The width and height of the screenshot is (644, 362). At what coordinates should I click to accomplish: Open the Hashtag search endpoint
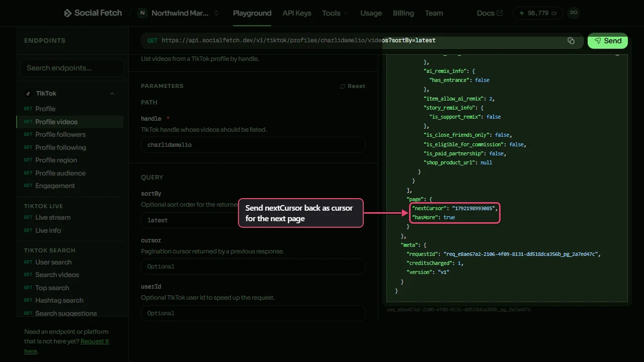(x=70, y=300)
